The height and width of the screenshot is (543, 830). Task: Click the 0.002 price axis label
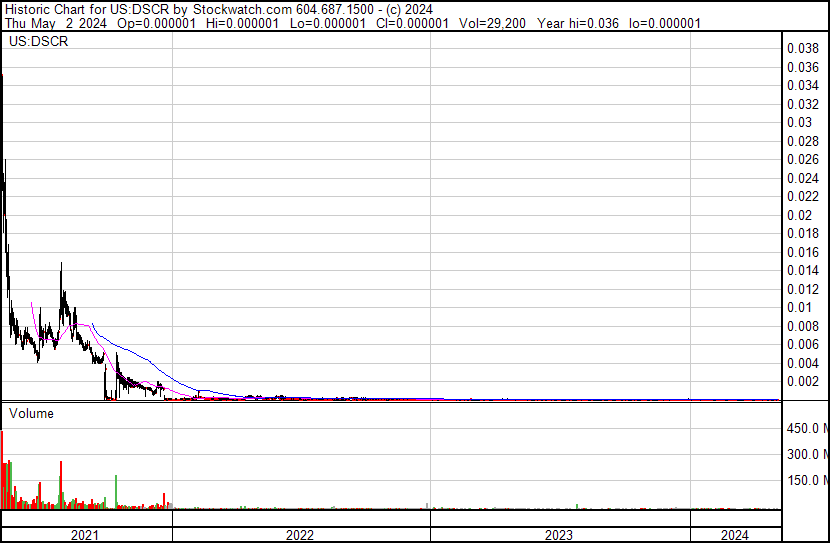[x=803, y=382]
